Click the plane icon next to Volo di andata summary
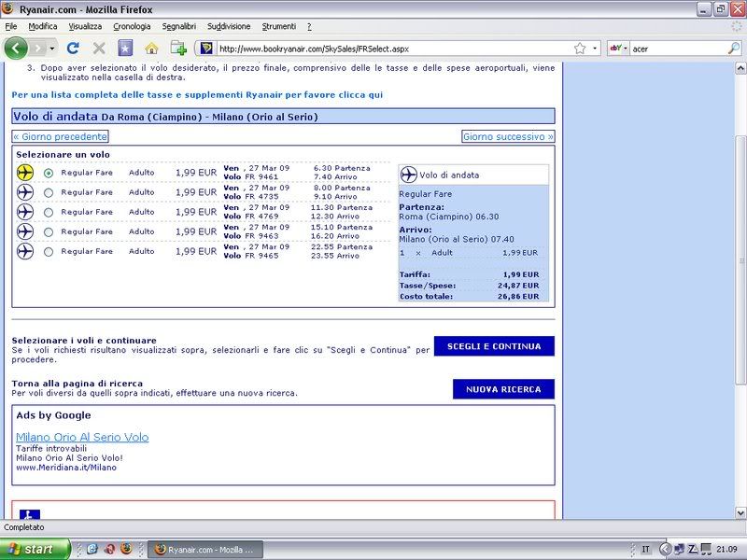Viewport: 747px width, 560px height. click(x=408, y=175)
